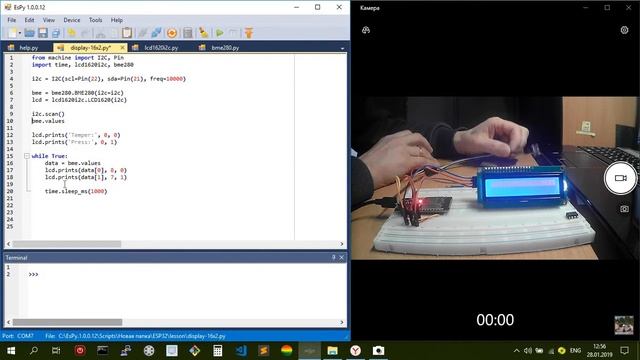Click the orange circular reset icon

pyautogui.click(x=172, y=33)
